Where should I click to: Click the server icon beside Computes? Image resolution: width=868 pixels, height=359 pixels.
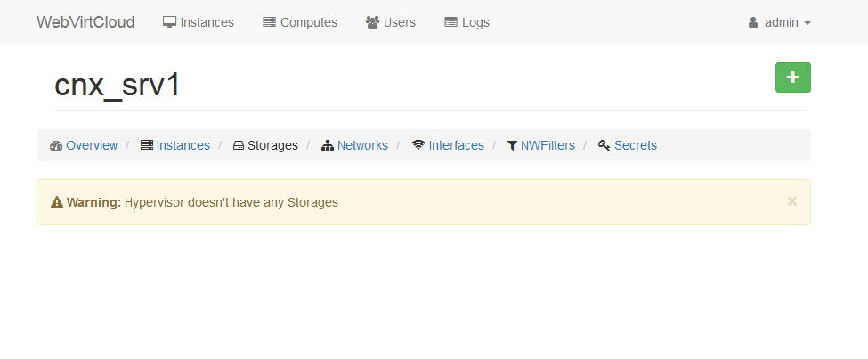pos(269,22)
